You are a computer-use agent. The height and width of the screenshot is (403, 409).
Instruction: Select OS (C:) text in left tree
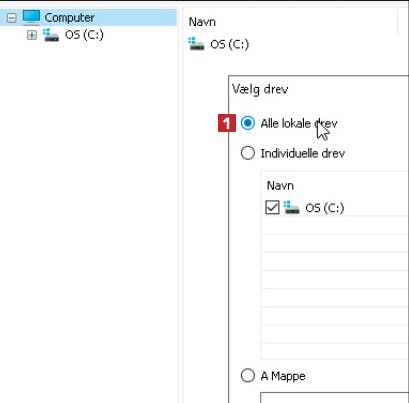[x=84, y=35]
